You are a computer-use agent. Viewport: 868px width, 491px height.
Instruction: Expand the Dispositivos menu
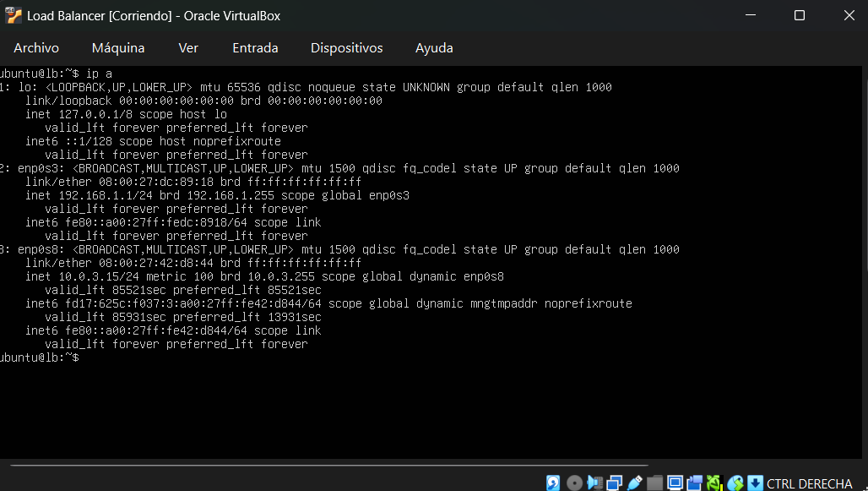[x=346, y=48]
